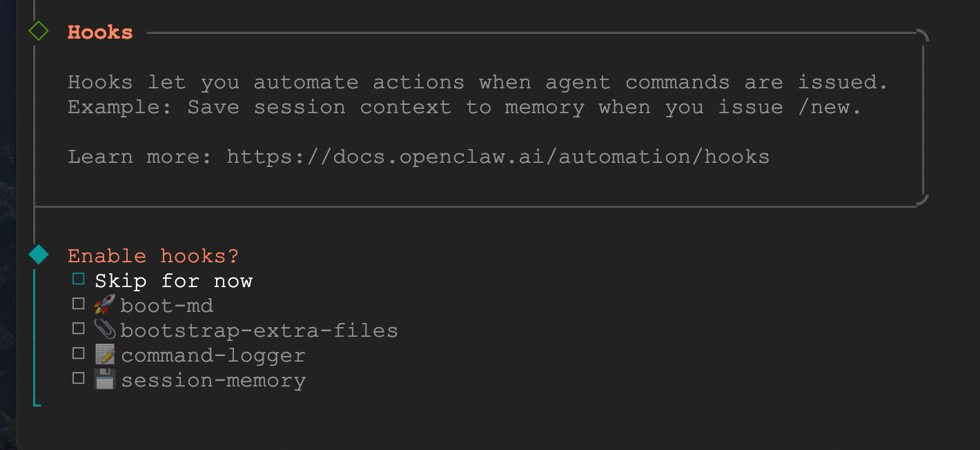Enable the boot-md hook checkbox
Viewport: 980px width, 450px height.
[79, 304]
